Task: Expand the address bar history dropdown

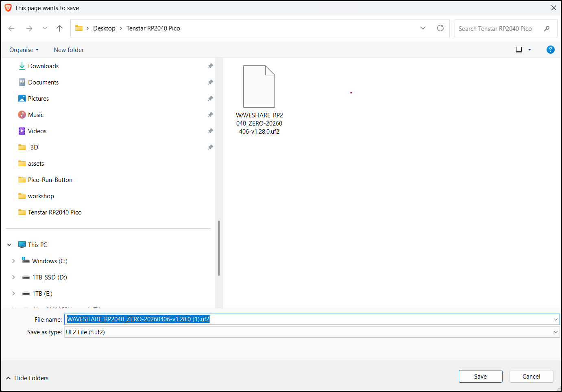Action: [x=423, y=28]
